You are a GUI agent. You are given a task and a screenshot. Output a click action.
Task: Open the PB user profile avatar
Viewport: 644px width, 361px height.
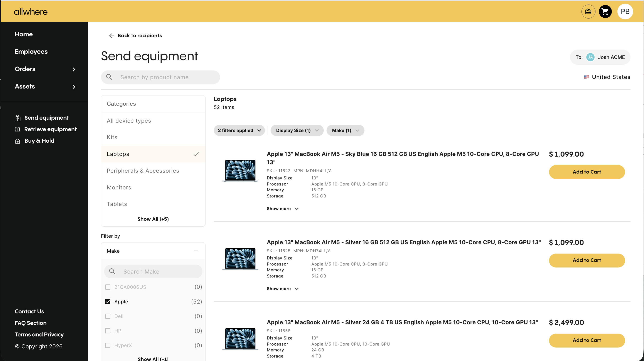625,12
